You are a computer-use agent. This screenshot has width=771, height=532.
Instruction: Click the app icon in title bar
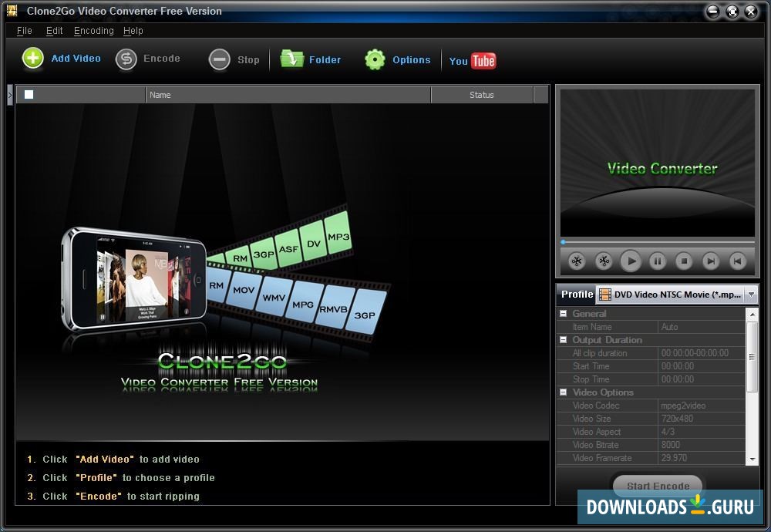tap(12, 10)
